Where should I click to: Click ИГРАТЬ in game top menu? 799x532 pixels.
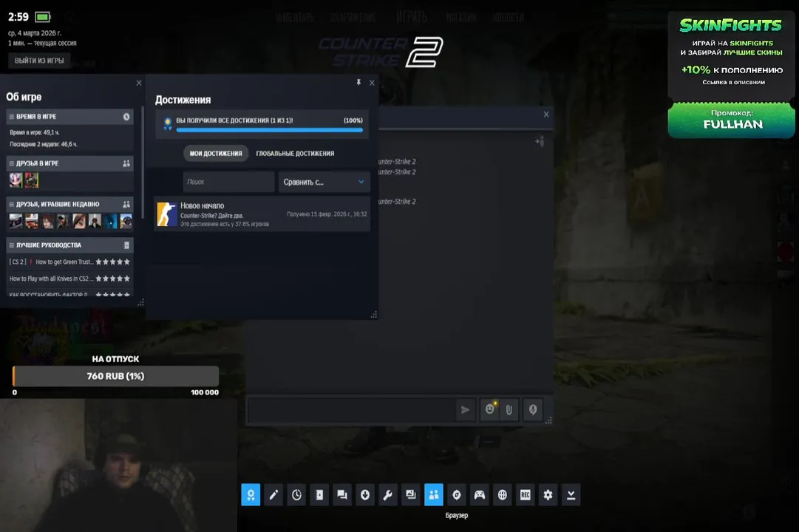point(411,17)
